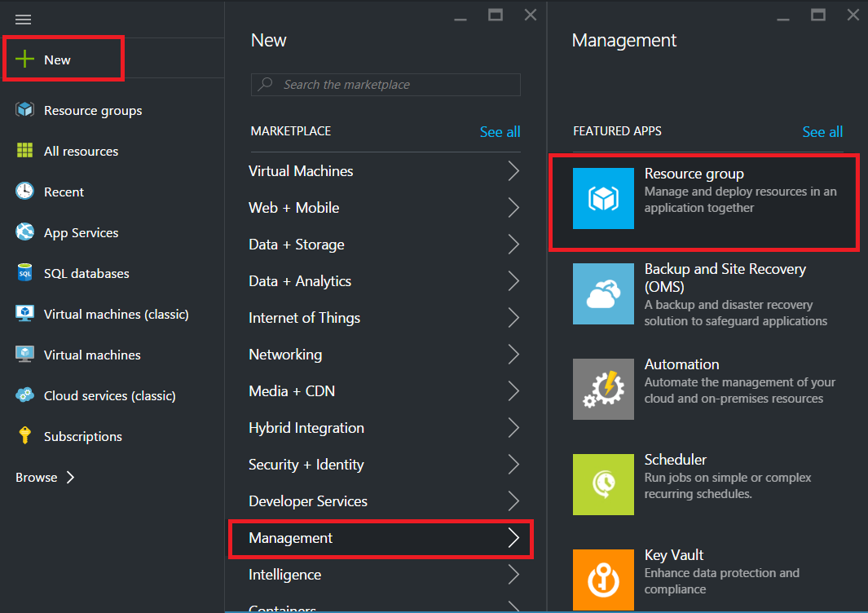This screenshot has height=613, width=868.
Task: Click the Scheduler clock icon
Action: pos(603,484)
